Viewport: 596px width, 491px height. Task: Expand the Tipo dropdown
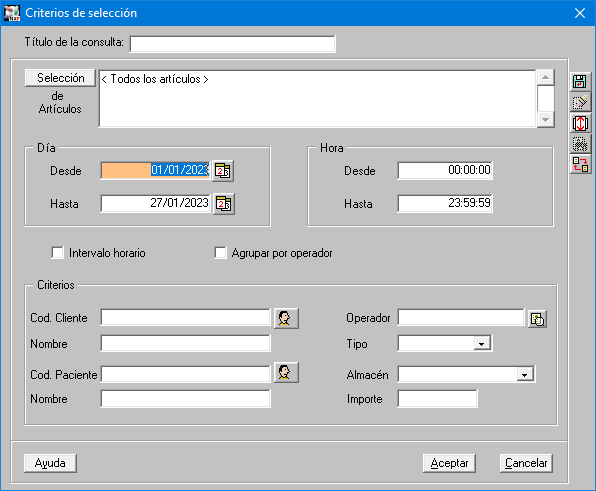(x=482, y=344)
